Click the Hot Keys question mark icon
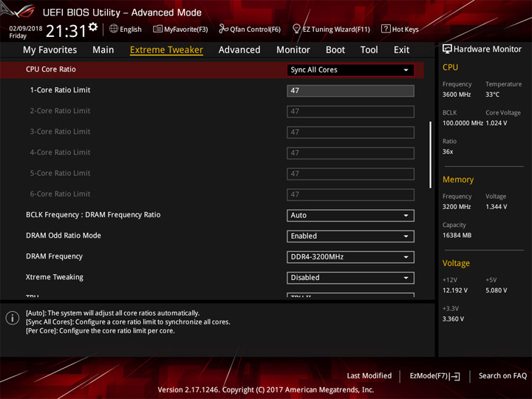Image resolution: width=532 pixels, height=399 pixels. [386, 29]
